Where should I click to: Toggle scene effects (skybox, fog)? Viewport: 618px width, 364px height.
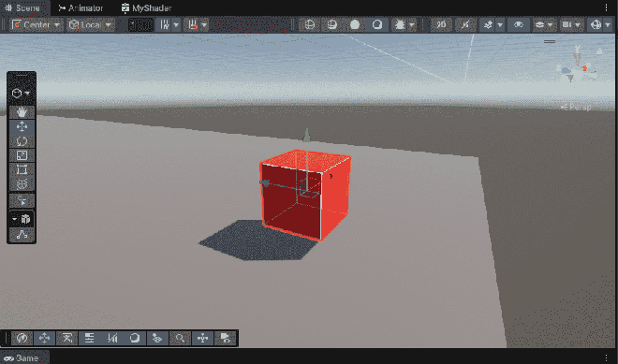[x=488, y=25]
